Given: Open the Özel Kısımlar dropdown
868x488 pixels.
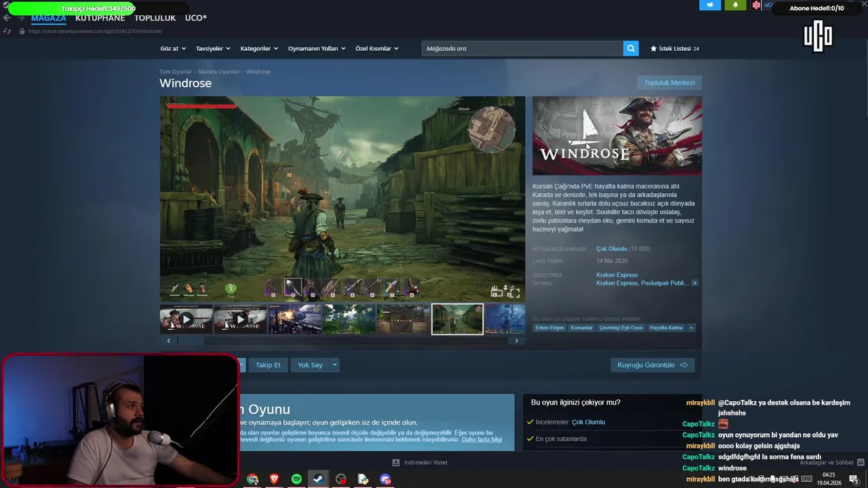Looking at the screenshot, I should 377,49.
